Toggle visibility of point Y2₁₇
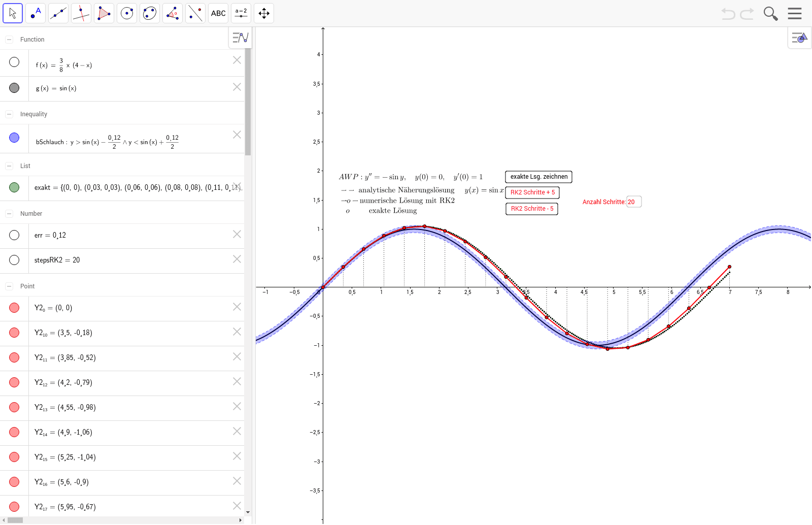Viewport: 812px width, 525px height. (x=14, y=507)
